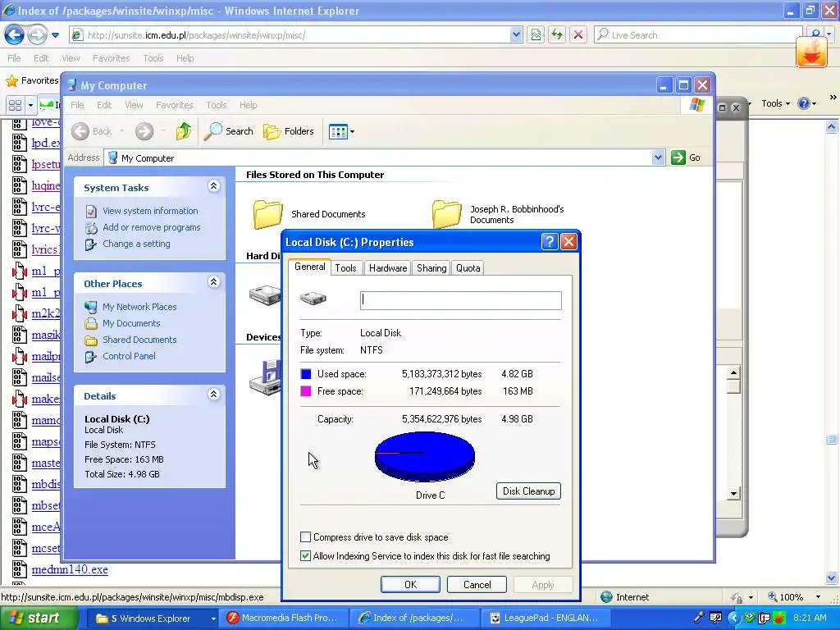Open IE Quick Tabs icon
This screenshot has width=840, height=630.
tap(15, 105)
